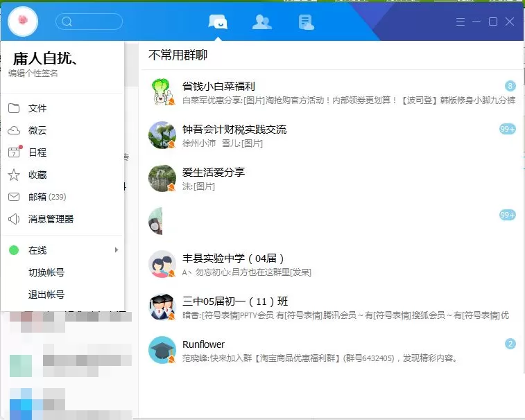Click the preview text 沫:[图片]

[198, 186]
